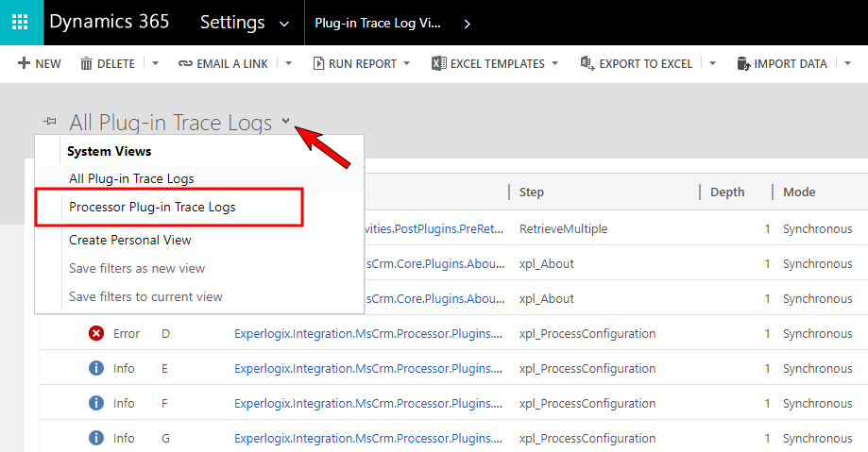Viewport: 868px width, 452px height.
Task: Select All Plug-in Trace Logs view
Action: click(131, 178)
